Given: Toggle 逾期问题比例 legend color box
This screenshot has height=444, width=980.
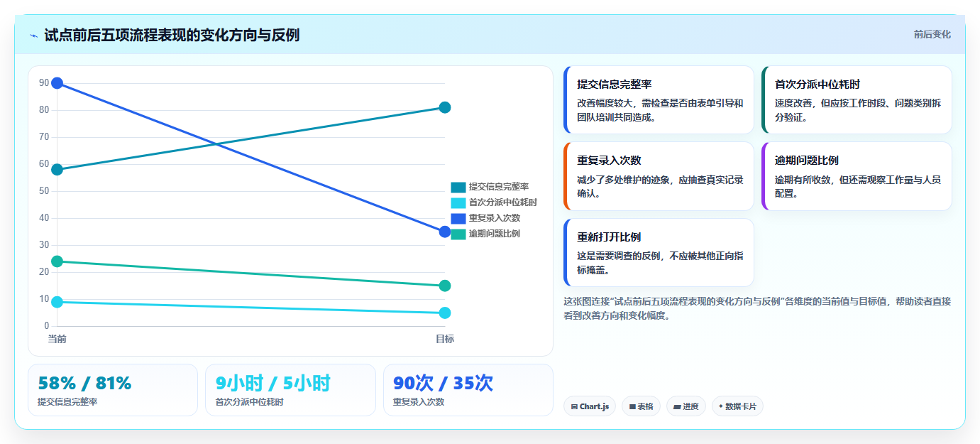Looking at the screenshot, I should pos(458,234).
